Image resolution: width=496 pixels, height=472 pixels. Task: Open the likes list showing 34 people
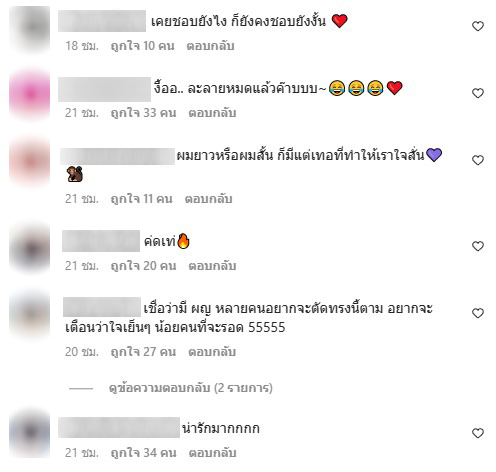(x=143, y=453)
